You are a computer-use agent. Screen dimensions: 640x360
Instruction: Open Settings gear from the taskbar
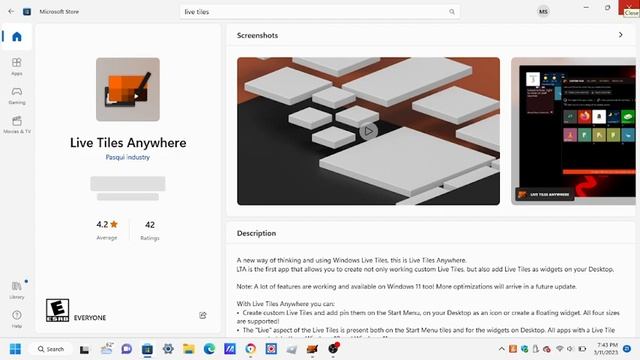coord(168,349)
